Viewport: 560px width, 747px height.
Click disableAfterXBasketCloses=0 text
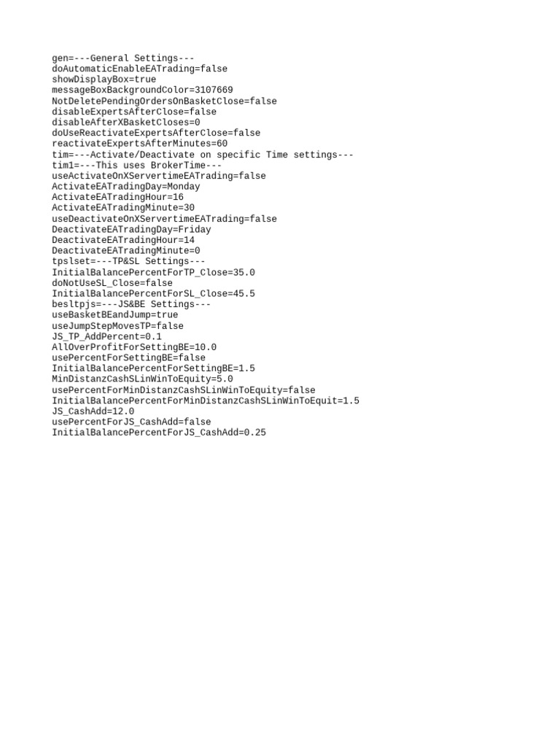pos(125,123)
